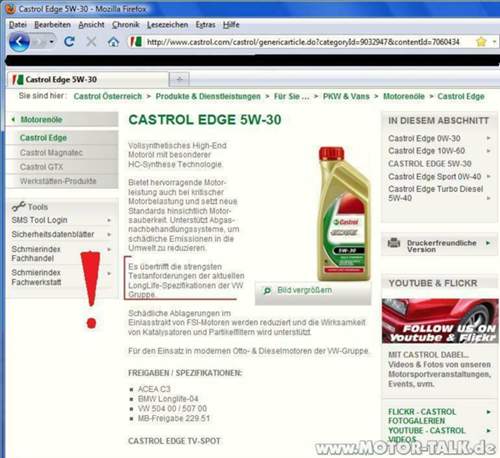Image resolution: width=500 pixels, height=458 pixels.
Task: Click Produkte & Dienstleistungen breadcrumb
Action: [x=208, y=96]
